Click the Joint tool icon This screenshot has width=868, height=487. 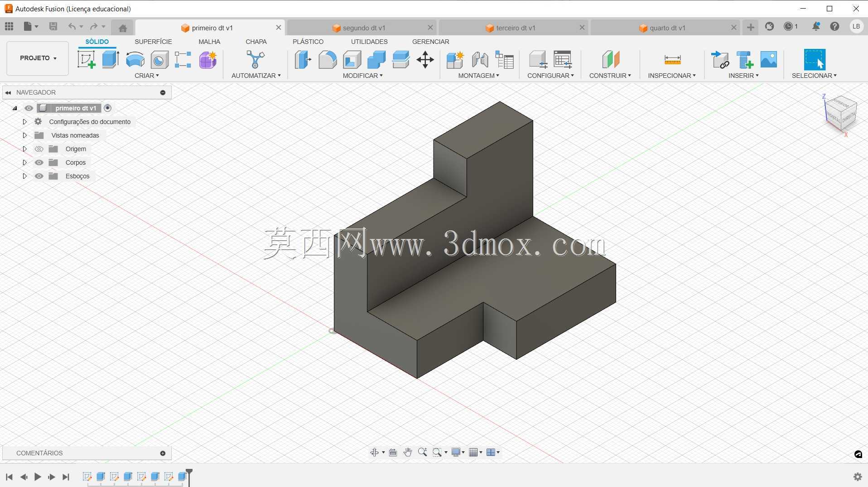click(x=480, y=60)
